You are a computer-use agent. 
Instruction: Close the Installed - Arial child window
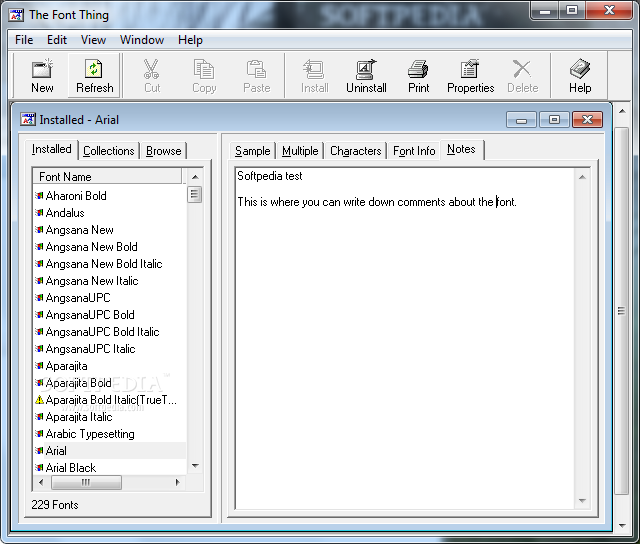pos(587,120)
